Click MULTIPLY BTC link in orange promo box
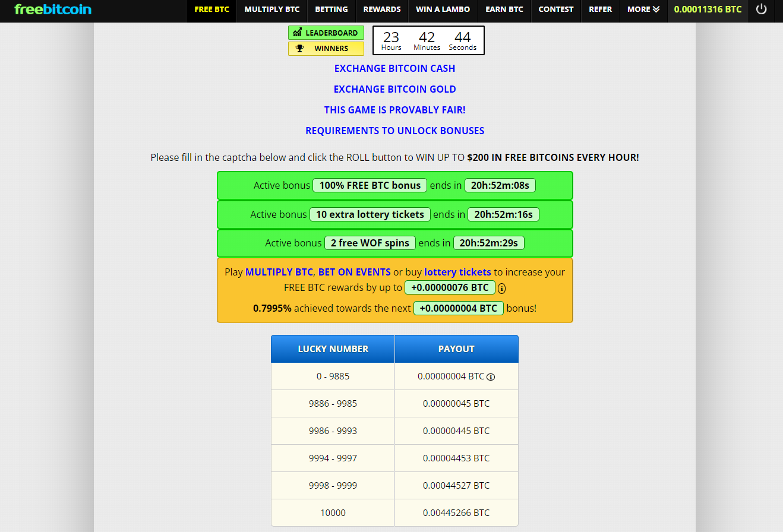This screenshot has width=783, height=532. tap(279, 272)
